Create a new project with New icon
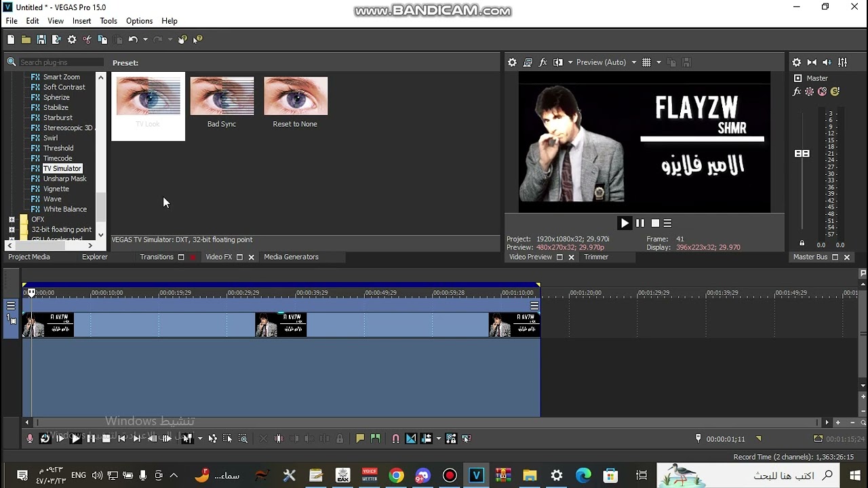 [11, 40]
